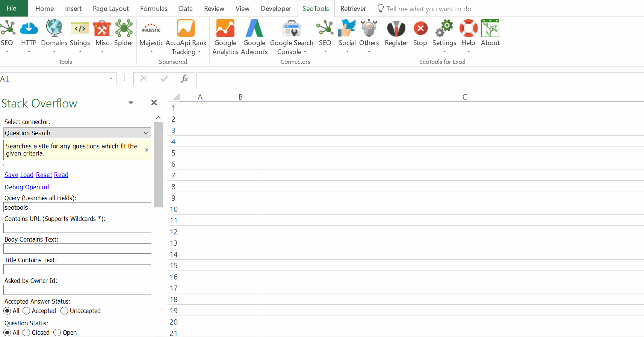The width and height of the screenshot is (644, 337).
Task: Expand the Domains dropdown arrow
Action: pyautogui.click(x=54, y=52)
